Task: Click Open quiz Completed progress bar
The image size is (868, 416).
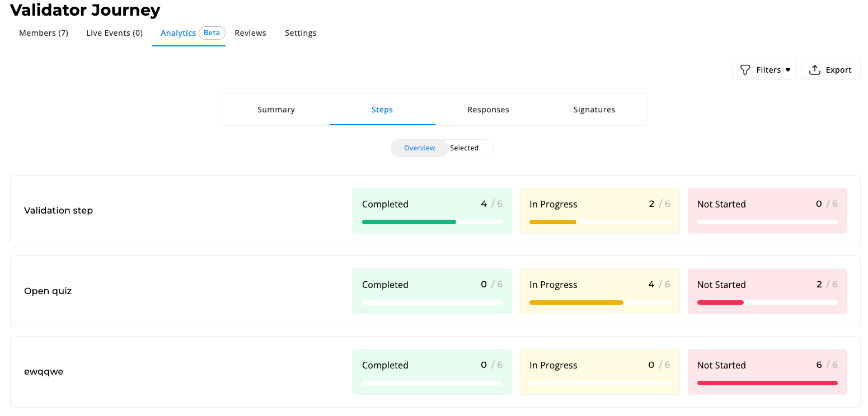Action: [x=432, y=302]
